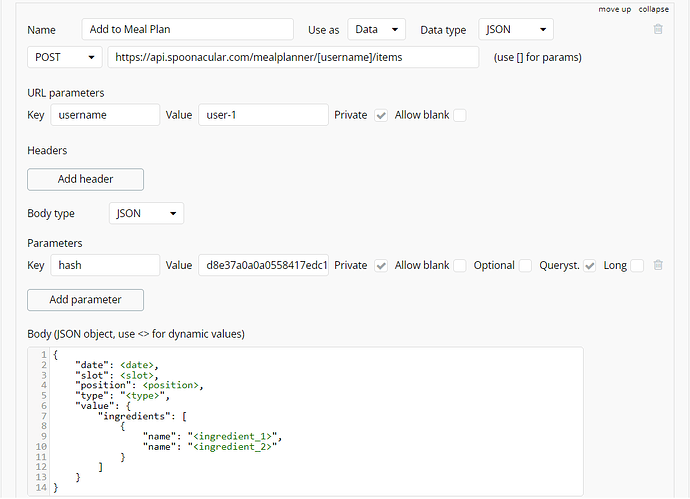Click the Add header button

[85, 179]
